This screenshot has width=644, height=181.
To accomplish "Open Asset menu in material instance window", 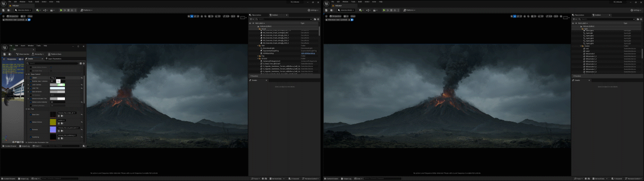I will [23, 45].
